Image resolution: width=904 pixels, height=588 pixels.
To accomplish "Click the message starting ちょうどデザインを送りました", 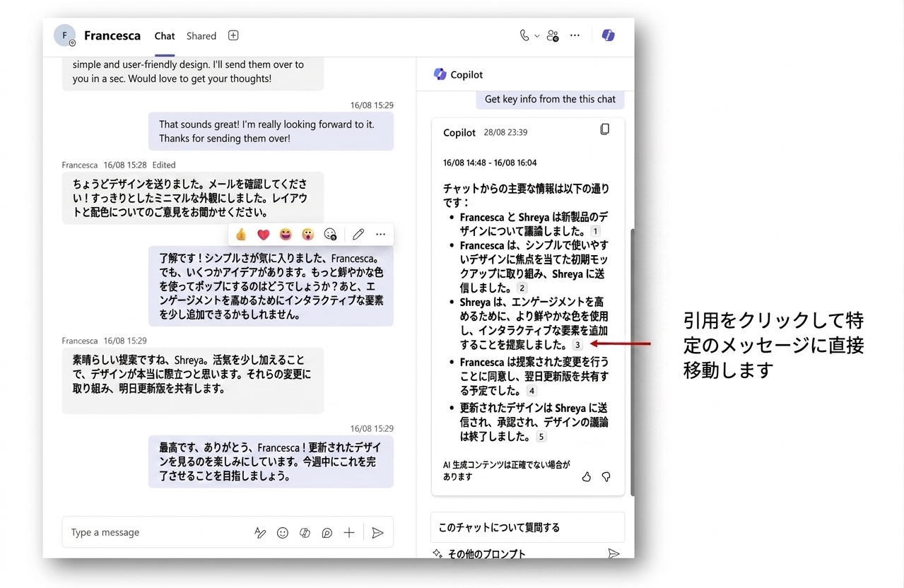I will point(193,198).
